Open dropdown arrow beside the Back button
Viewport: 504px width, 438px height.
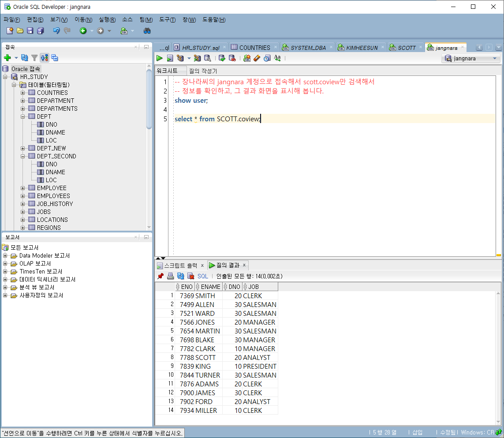pyautogui.click(x=92, y=31)
